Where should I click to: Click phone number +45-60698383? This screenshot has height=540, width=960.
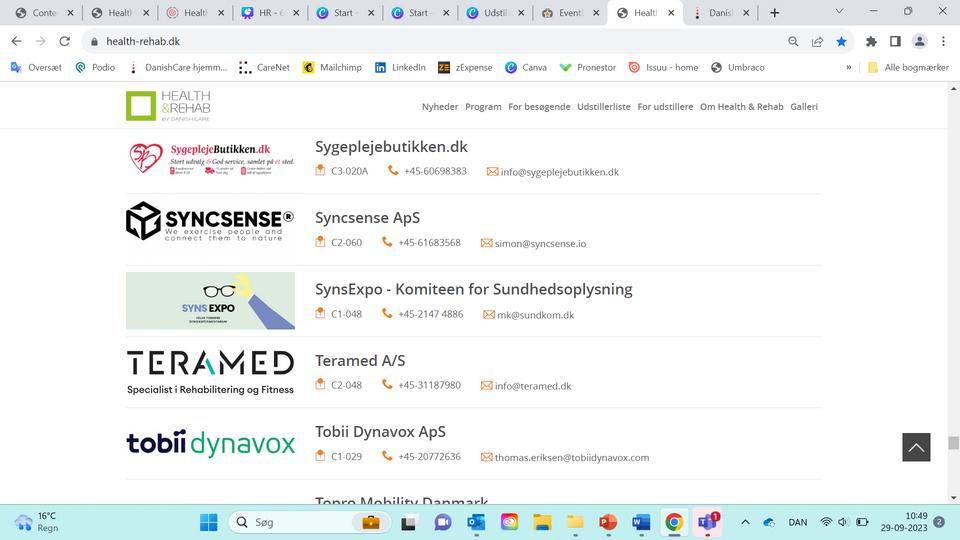pos(435,171)
